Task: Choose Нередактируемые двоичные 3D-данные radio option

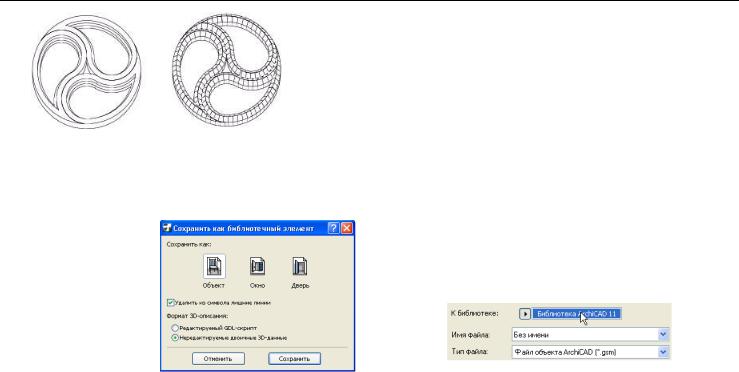Action: tap(175, 338)
